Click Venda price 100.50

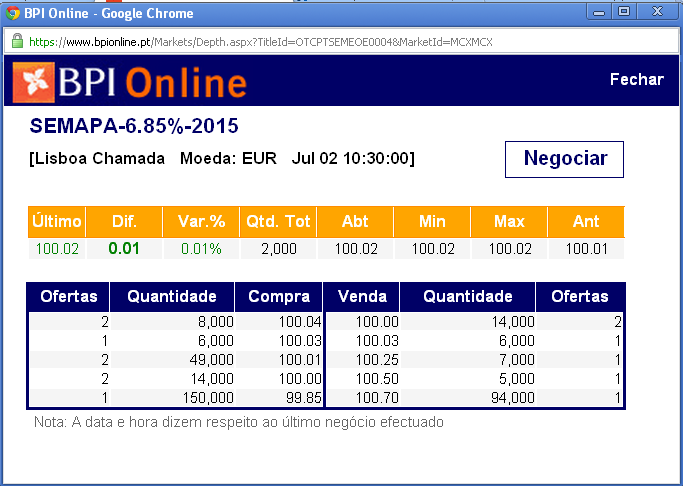coord(377,379)
